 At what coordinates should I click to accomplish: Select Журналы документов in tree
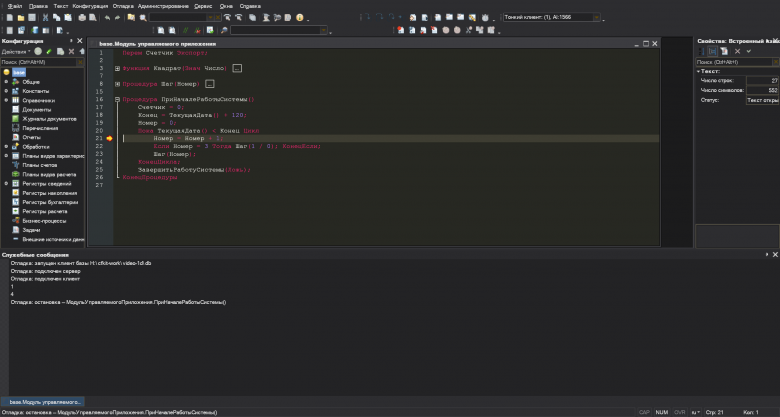pyautogui.click(x=49, y=119)
